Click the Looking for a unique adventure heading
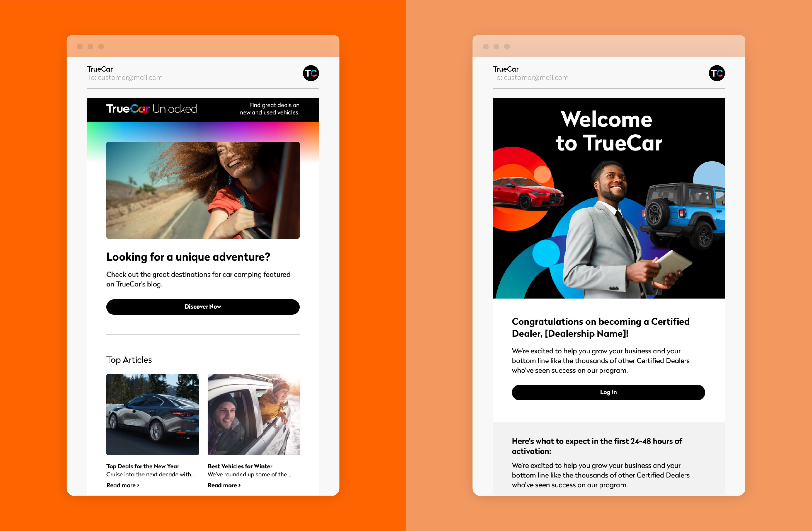This screenshot has height=531, width=812. pos(188,257)
